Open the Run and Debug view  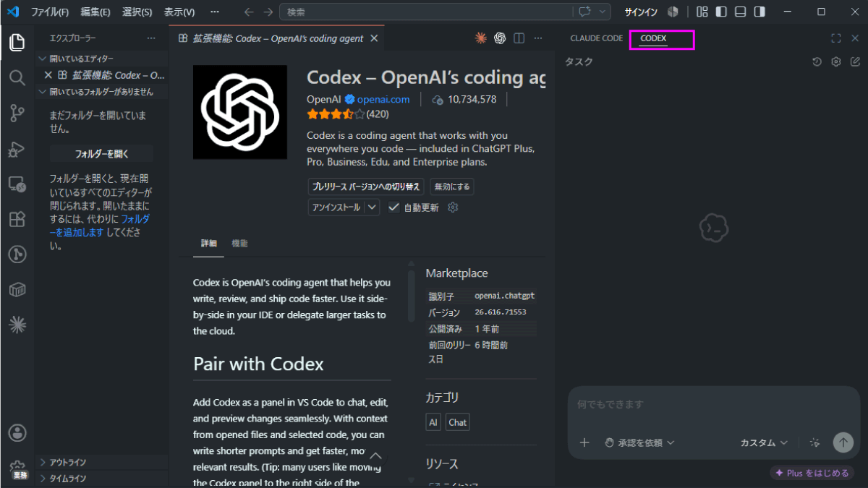tap(17, 149)
